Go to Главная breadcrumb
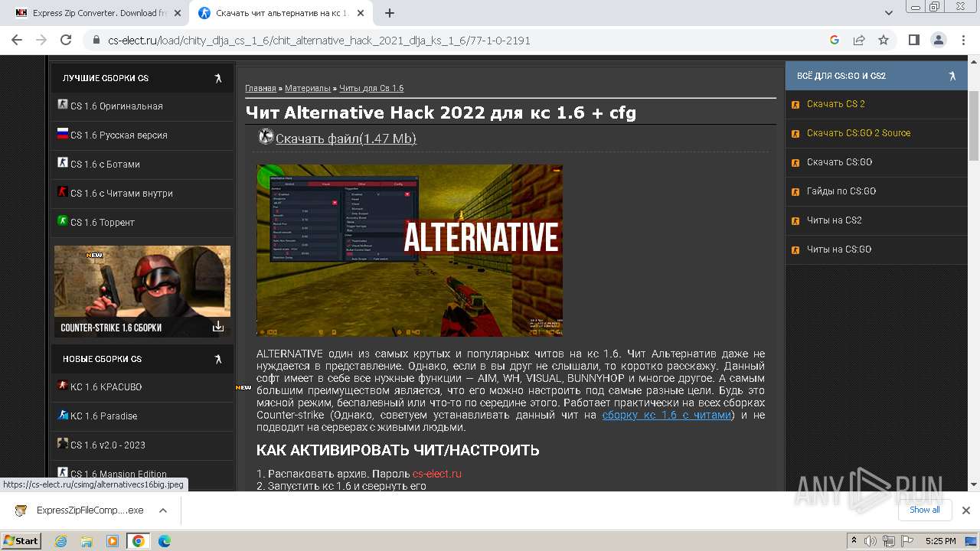This screenshot has height=551, width=980. click(260, 89)
